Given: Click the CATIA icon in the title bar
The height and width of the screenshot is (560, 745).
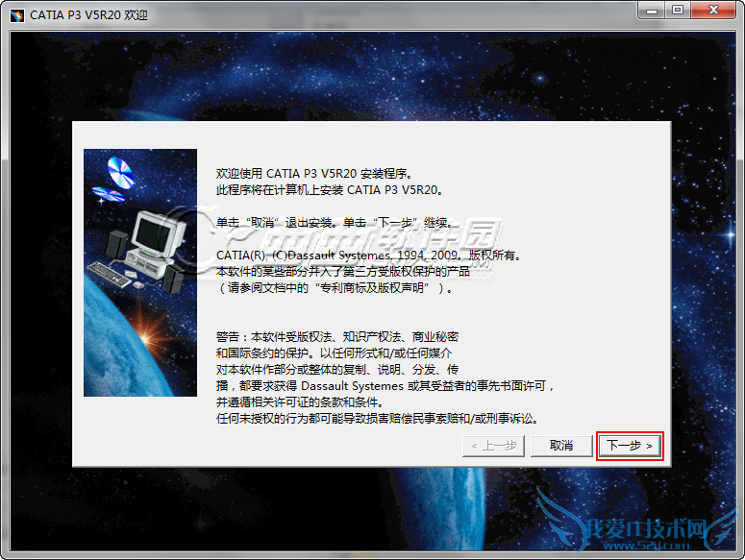Looking at the screenshot, I should coord(17,15).
